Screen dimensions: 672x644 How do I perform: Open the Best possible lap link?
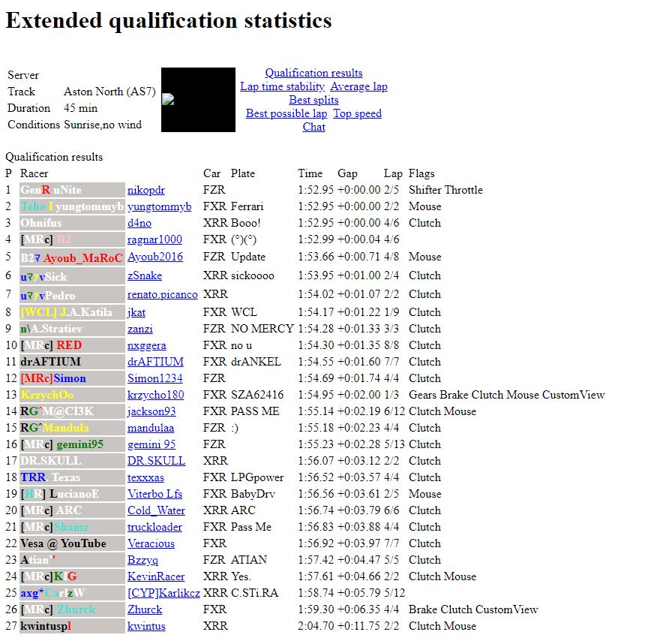pos(286,113)
